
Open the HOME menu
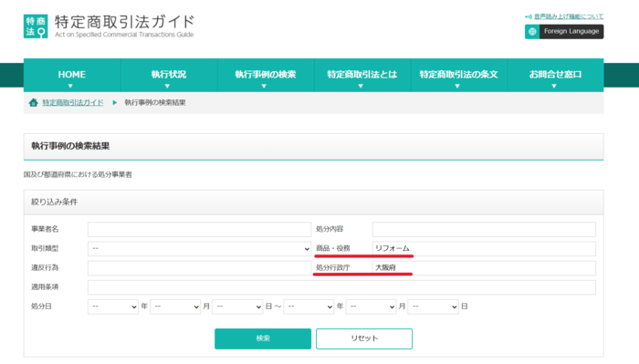click(72, 76)
